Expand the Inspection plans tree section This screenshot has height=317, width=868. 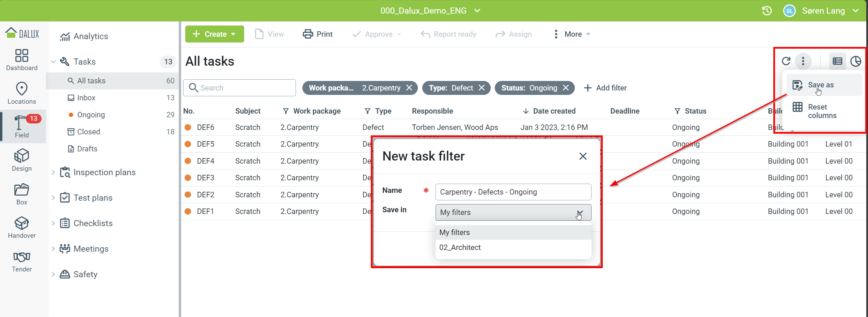pos(53,172)
